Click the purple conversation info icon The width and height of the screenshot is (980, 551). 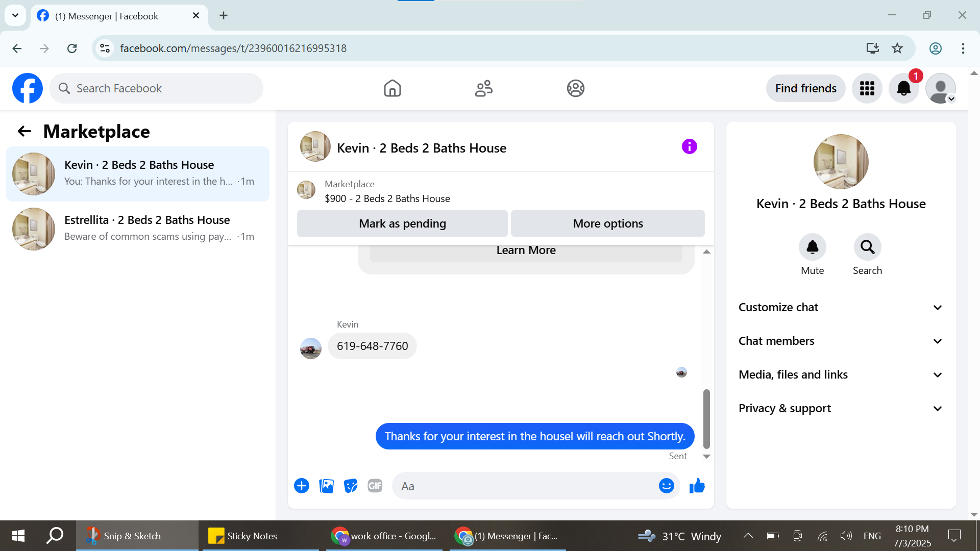(x=689, y=147)
